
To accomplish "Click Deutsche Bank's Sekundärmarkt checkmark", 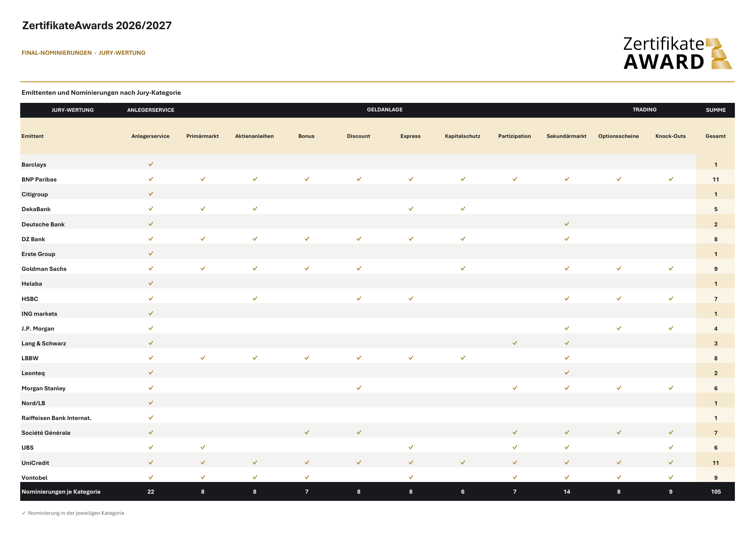I will pyautogui.click(x=567, y=224).
